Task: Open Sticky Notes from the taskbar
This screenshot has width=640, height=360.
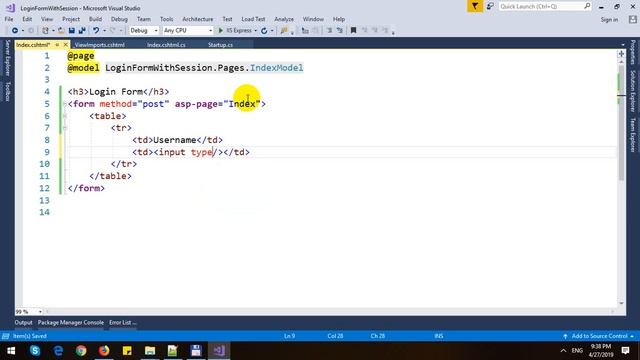Action: (127, 350)
